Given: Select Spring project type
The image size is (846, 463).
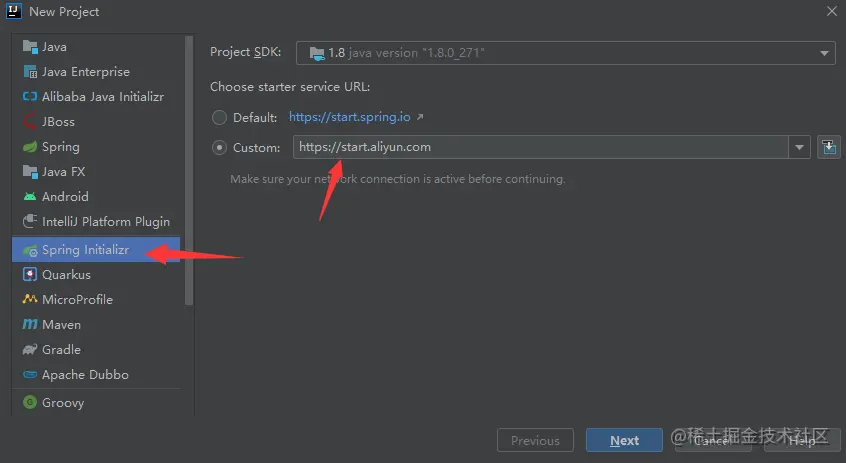Looking at the screenshot, I should click(x=96, y=147).
